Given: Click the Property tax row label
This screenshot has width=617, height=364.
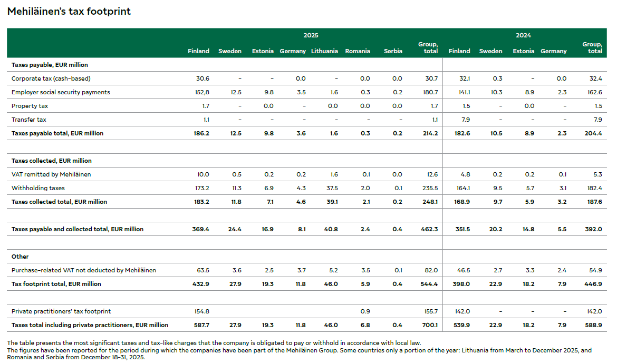Looking at the screenshot, I should (x=30, y=106).
